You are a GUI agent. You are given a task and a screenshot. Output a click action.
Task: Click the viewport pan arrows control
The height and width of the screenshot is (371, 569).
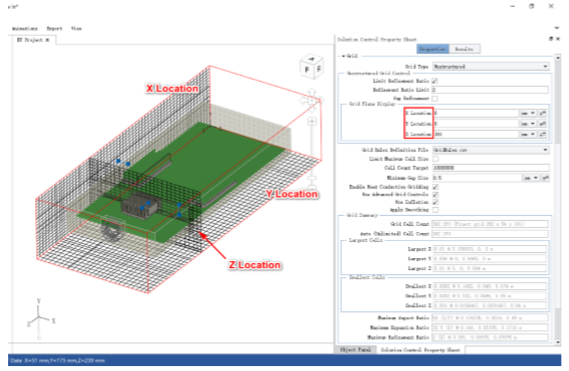click(312, 100)
